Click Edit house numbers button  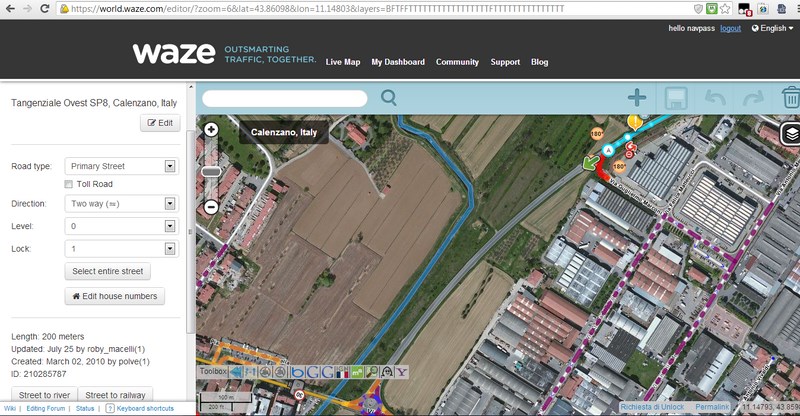[115, 296]
